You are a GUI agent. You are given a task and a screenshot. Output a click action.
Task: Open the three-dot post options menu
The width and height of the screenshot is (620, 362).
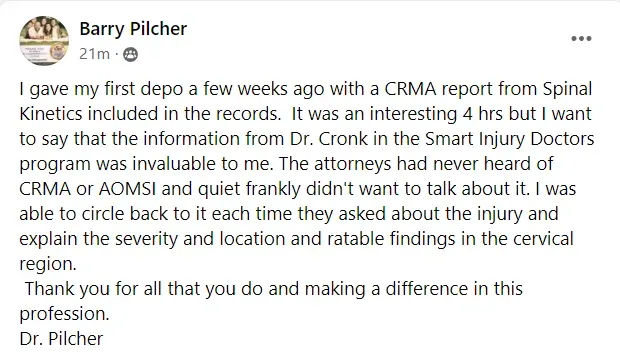[x=581, y=38]
